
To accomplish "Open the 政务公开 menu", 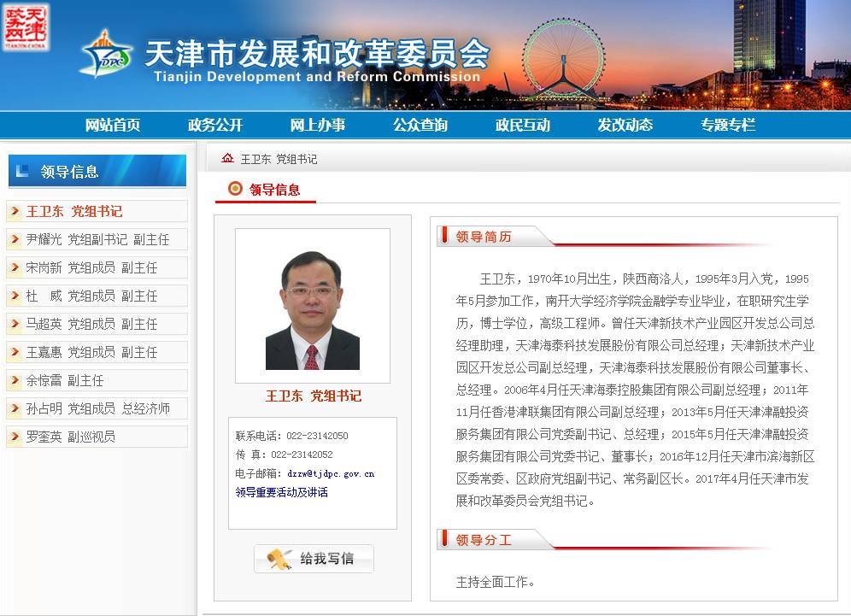I will (214, 124).
